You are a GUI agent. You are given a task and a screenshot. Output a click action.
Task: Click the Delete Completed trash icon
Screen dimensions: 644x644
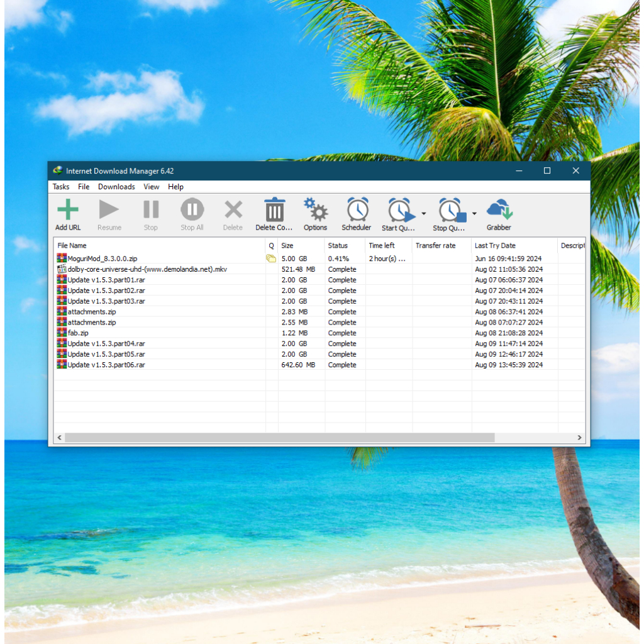coord(274,210)
